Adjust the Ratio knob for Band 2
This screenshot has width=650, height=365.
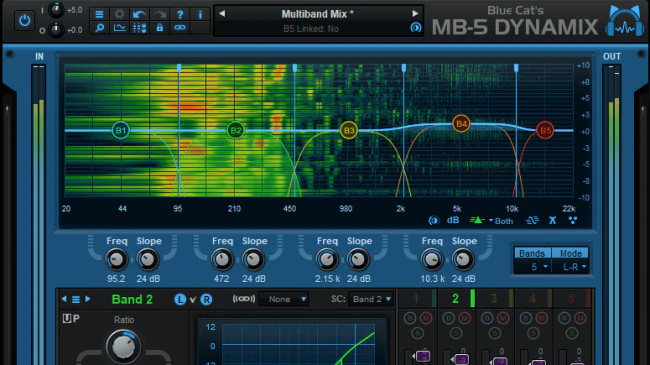click(124, 346)
